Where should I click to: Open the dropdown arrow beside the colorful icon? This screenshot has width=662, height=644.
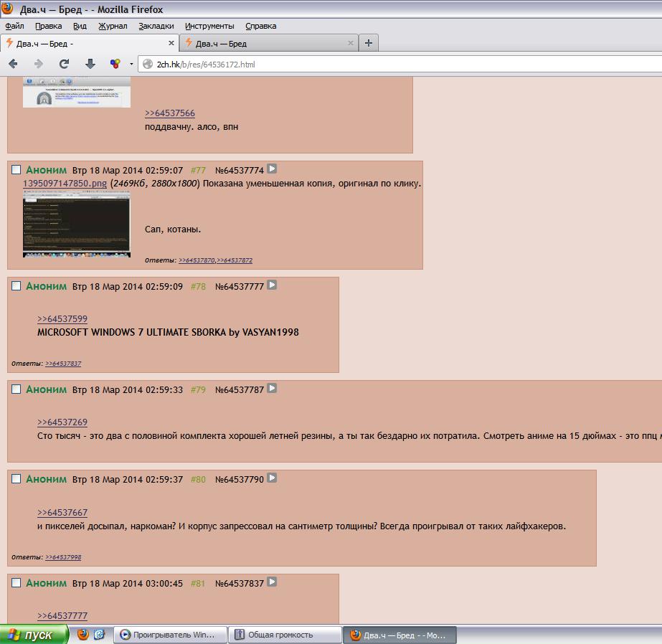coord(131,64)
